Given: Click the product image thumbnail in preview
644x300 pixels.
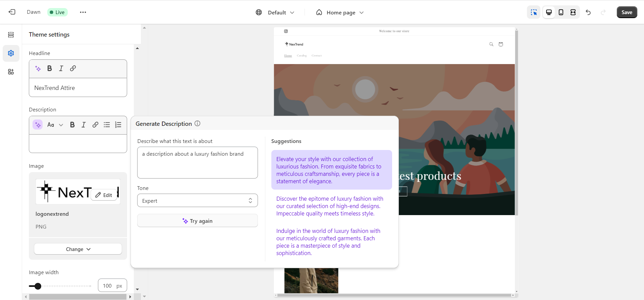Looking at the screenshot, I should pos(311,281).
